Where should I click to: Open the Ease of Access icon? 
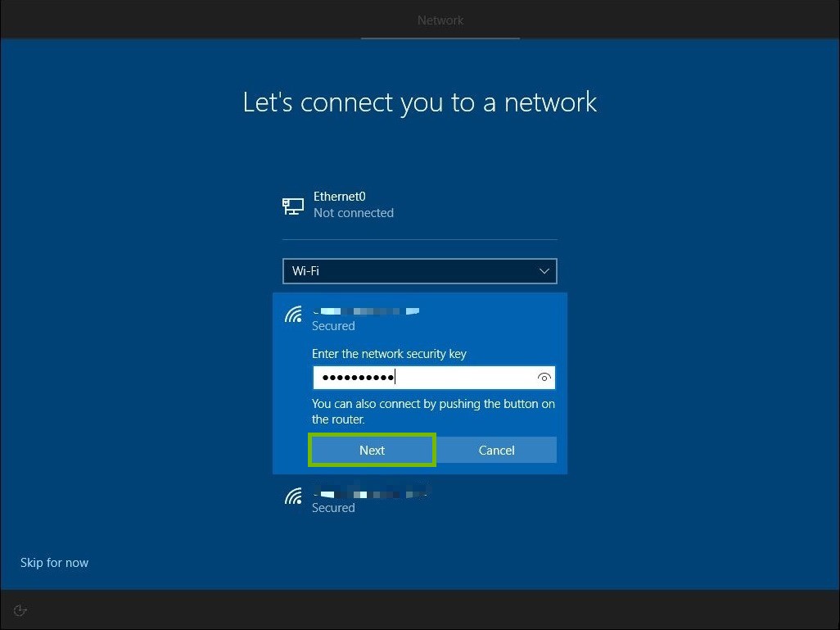(20, 610)
